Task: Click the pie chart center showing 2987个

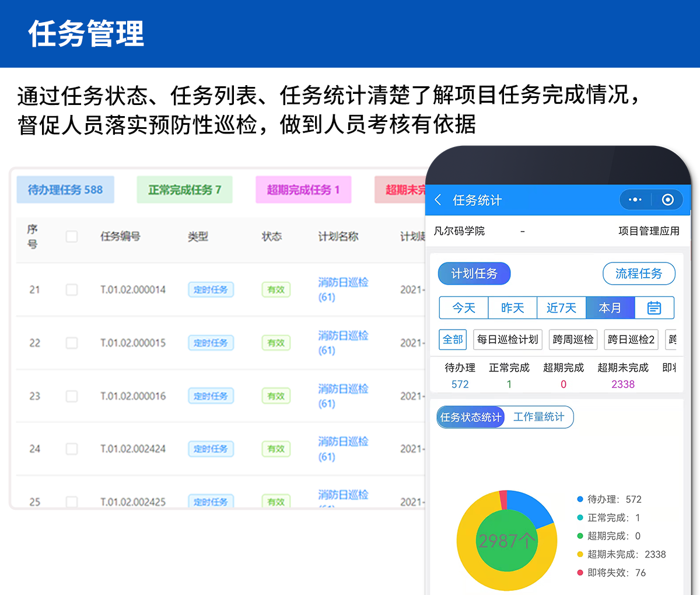Action: pyautogui.click(x=507, y=540)
